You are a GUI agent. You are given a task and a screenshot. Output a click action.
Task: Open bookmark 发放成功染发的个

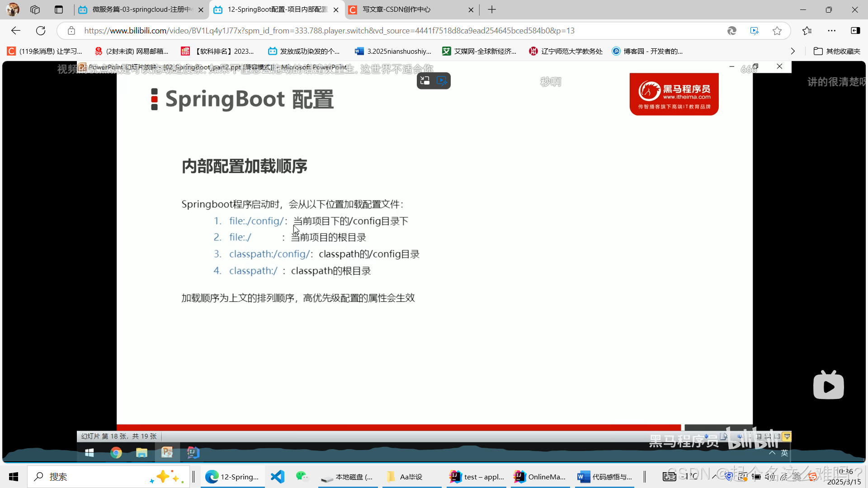click(x=304, y=51)
